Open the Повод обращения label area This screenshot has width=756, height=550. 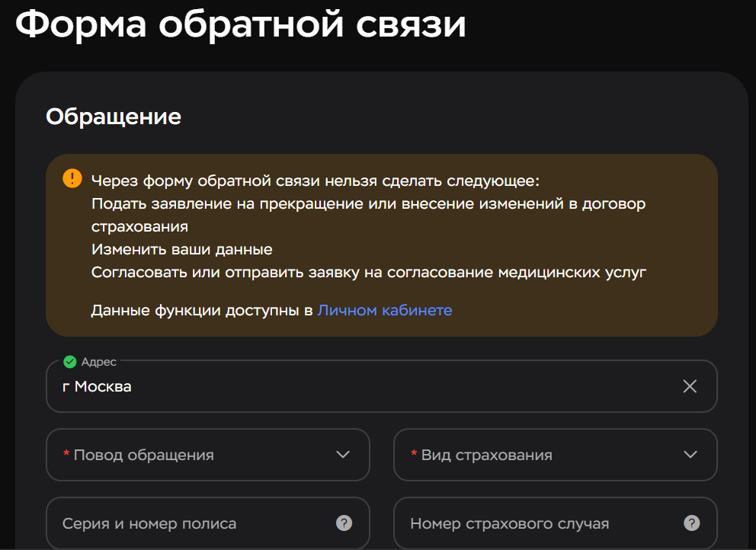pos(143,455)
